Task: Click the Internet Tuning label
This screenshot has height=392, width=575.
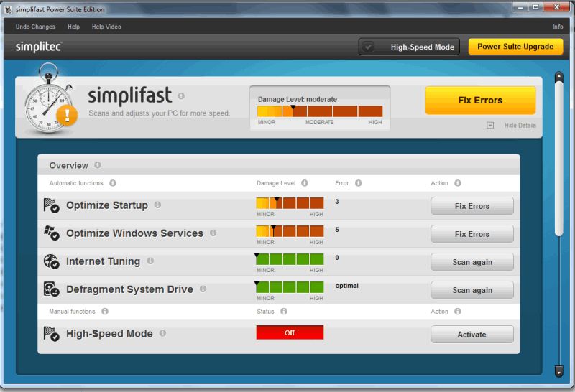Action: tap(103, 261)
